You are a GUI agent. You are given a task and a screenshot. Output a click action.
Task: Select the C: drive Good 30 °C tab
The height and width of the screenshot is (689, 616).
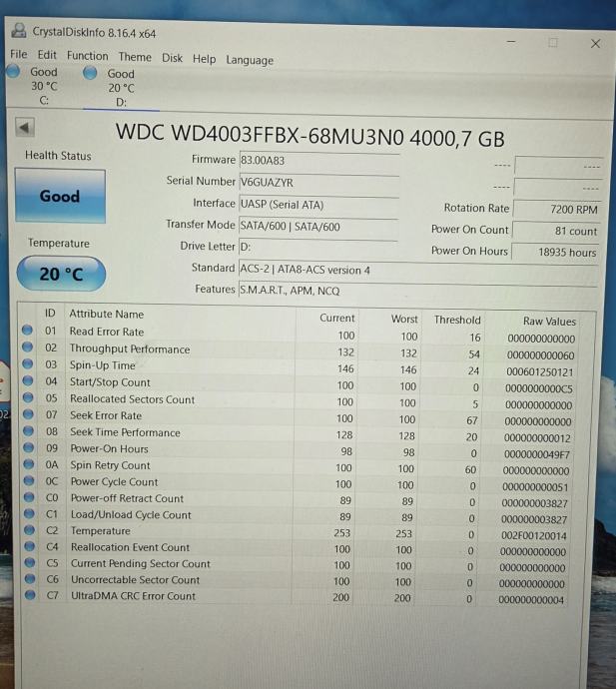click(35, 86)
